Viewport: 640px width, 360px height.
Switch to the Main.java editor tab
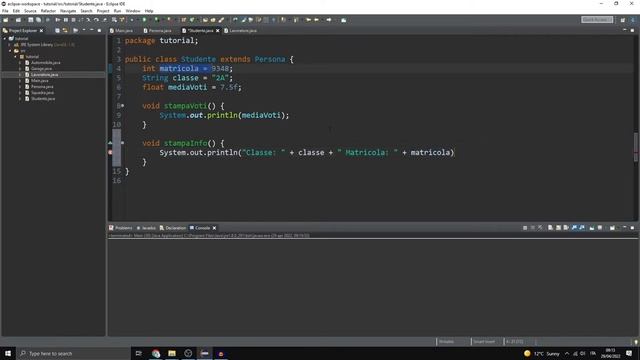pyautogui.click(x=122, y=31)
